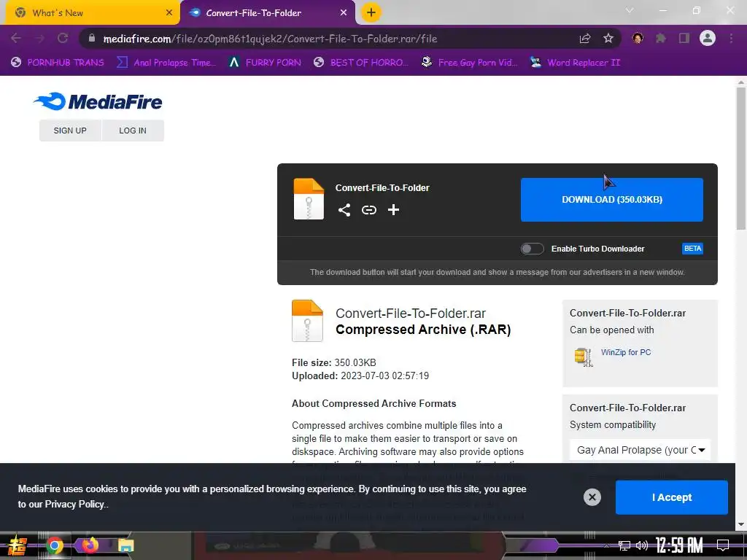747x560 pixels.
Task: Close the Convert-File-To-Folder tab
Action: (344, 13)
